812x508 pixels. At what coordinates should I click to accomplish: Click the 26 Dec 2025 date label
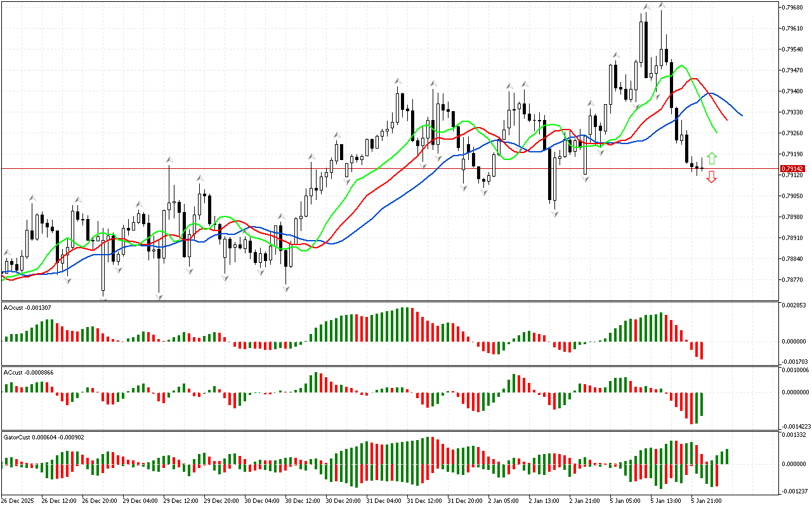tap(19, 500)
